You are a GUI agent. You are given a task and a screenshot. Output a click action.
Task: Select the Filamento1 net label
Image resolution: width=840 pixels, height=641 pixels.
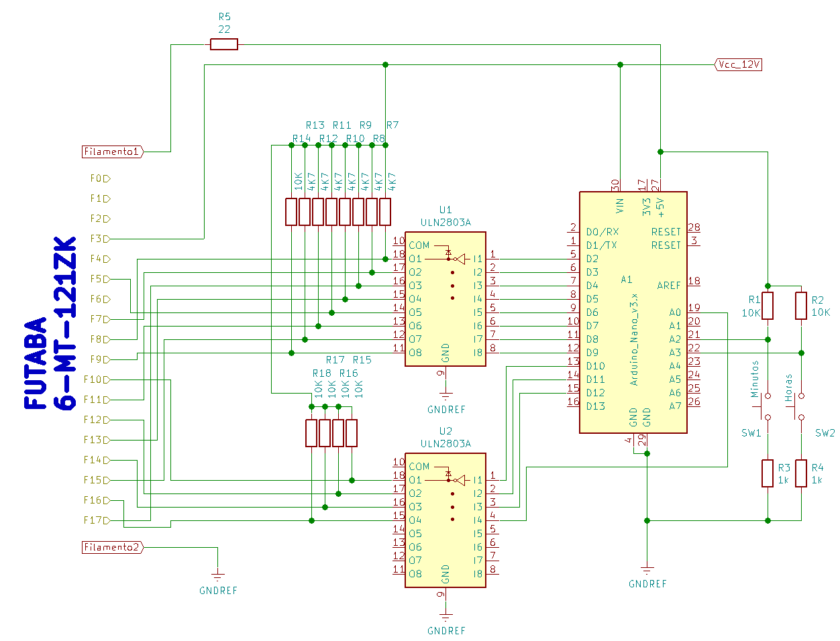click(x=113, y=152)
